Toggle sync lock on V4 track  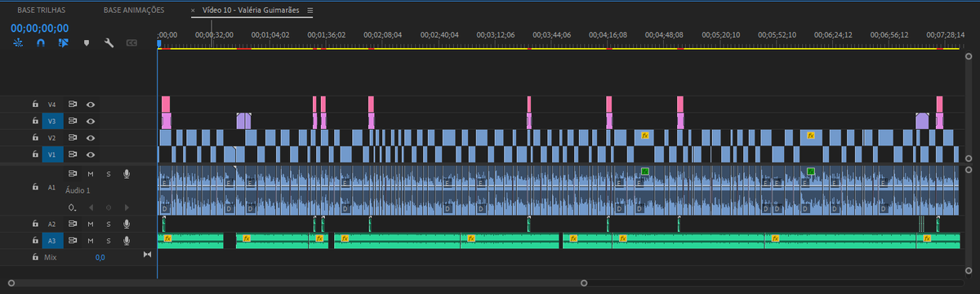73,105
